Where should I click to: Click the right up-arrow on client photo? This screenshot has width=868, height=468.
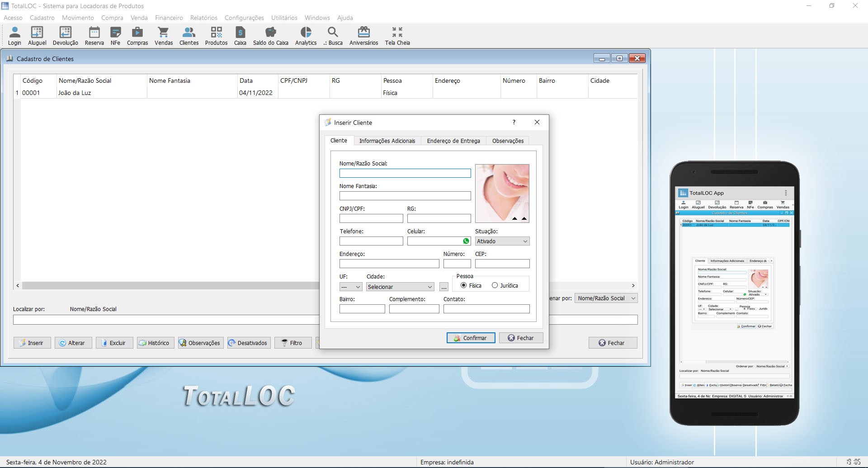[524, 218]
